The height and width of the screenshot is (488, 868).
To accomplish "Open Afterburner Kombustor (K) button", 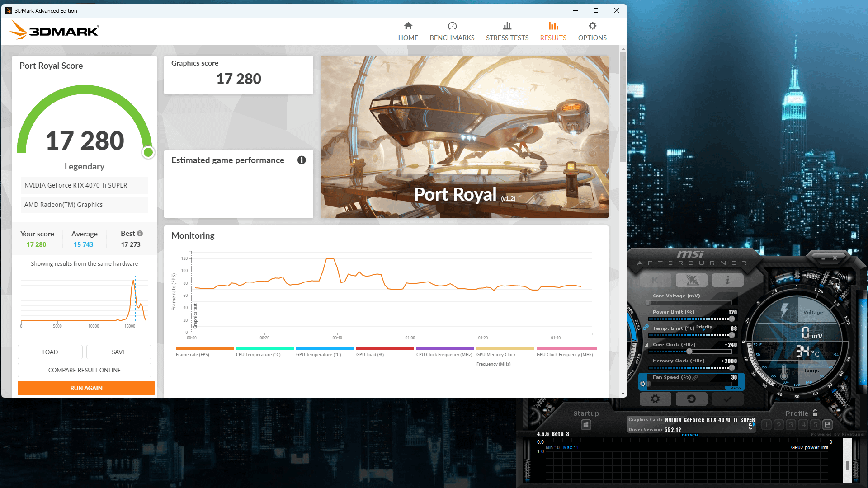I will (x=655, y=280).
